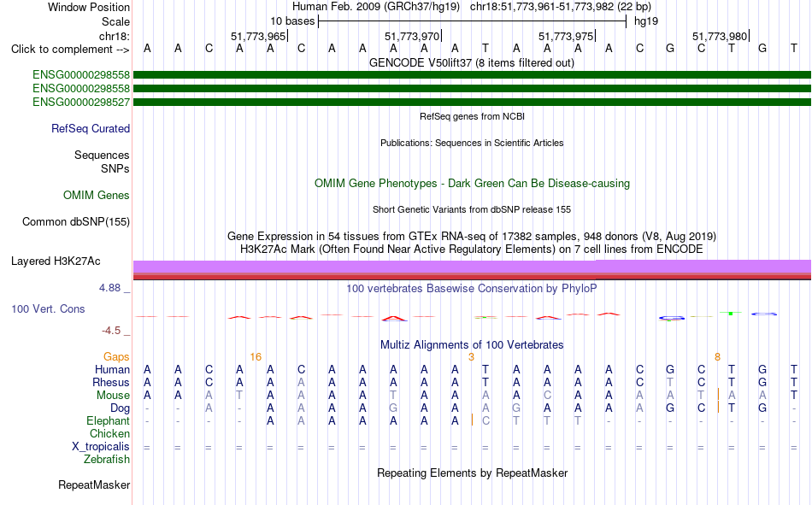
Task: Click the 51,773,980 position tick label
Action: point(720,36)
